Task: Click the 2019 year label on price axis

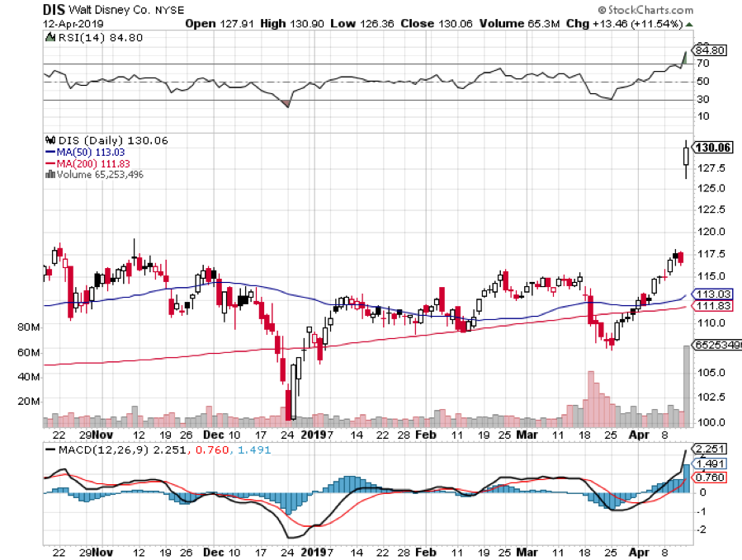Action: pos(313,435)
